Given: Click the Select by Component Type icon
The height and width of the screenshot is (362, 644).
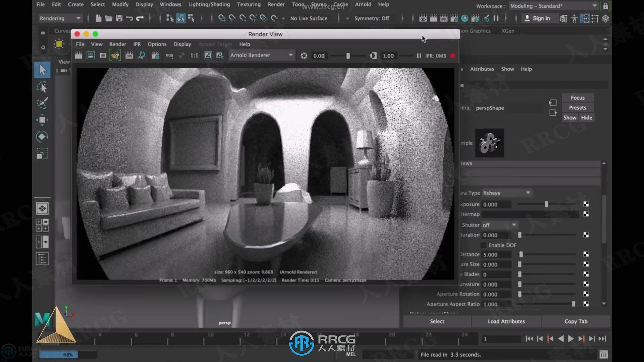Looking at the screenshot, I should 191,18.
